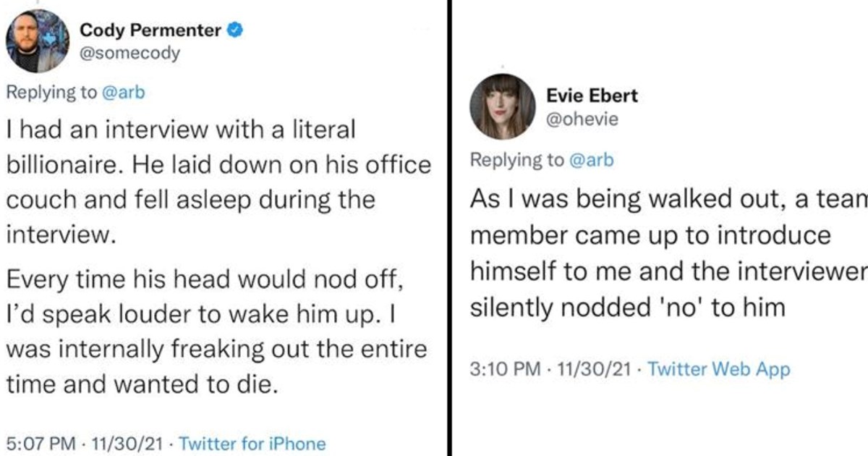The image size is (868, 456).
Task: Open the Twitter for iPhone source link
Action: click(x=252, y=443)
